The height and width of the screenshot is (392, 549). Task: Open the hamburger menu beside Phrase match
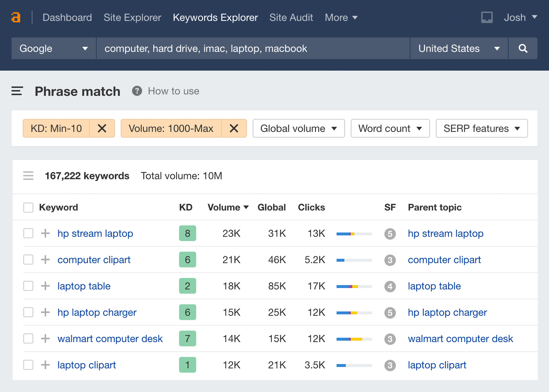coord(17,91)
